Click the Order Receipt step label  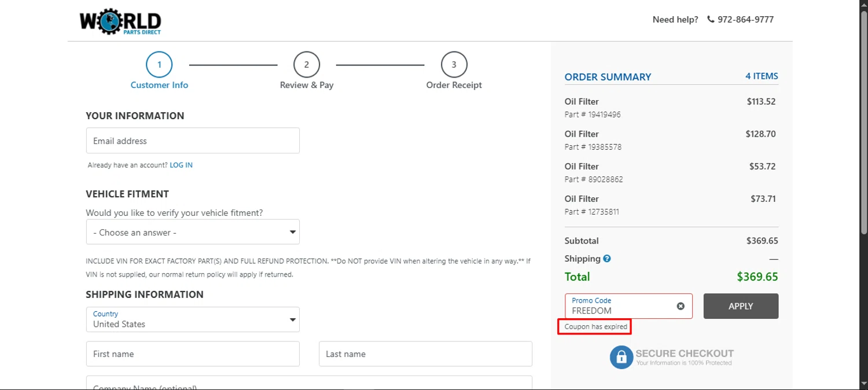[x=454, y=85]
